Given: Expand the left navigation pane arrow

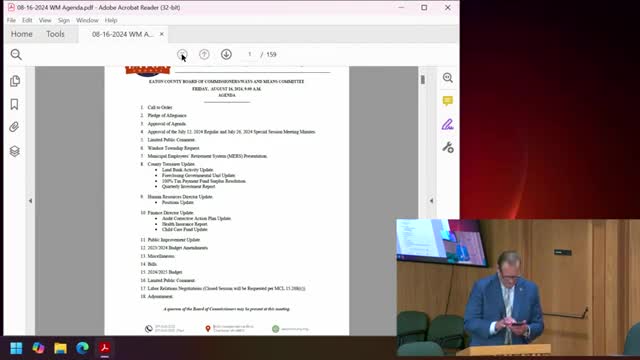Looking at the screenshot, I should click(x=30, y=201).
